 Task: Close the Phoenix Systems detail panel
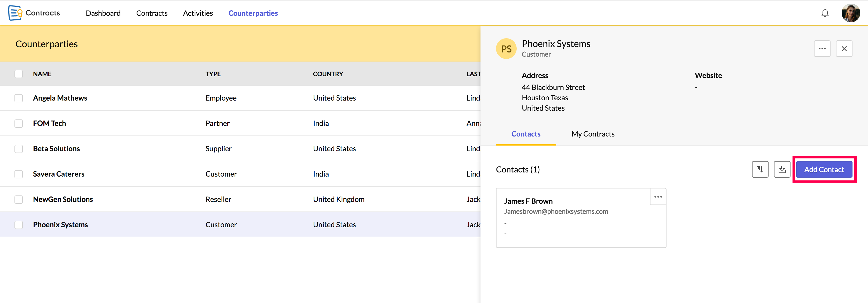pos(844,49)
